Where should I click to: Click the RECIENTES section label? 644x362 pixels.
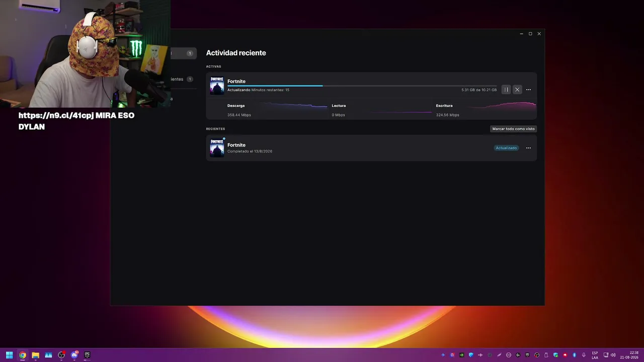(215, 129)
